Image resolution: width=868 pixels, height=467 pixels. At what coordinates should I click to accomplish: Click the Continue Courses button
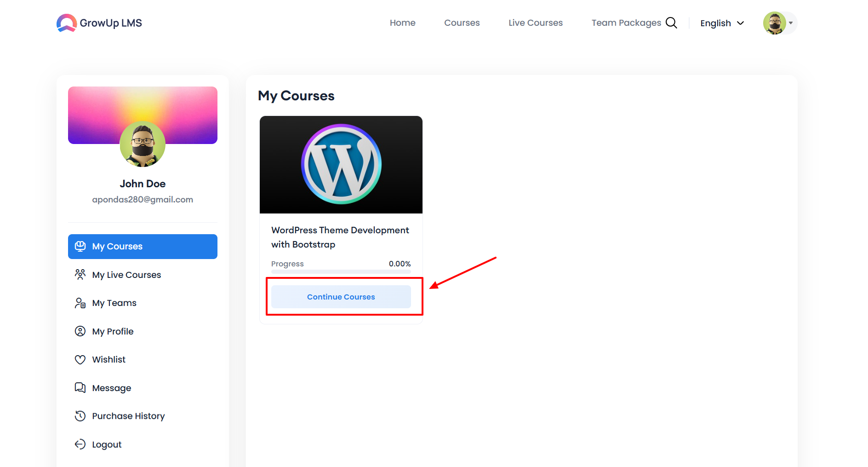pyautogui.click(x=341, y=297)
